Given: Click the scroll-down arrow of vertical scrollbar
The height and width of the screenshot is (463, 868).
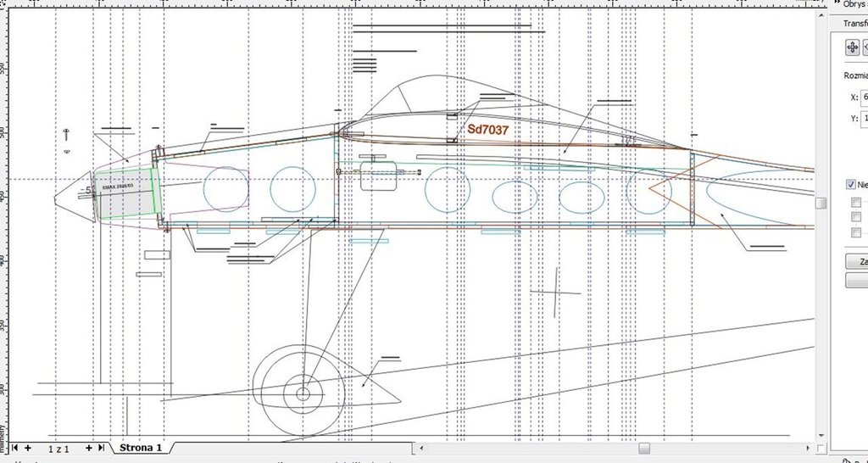Looking at the screenshot, I should (x=821, y=433).
